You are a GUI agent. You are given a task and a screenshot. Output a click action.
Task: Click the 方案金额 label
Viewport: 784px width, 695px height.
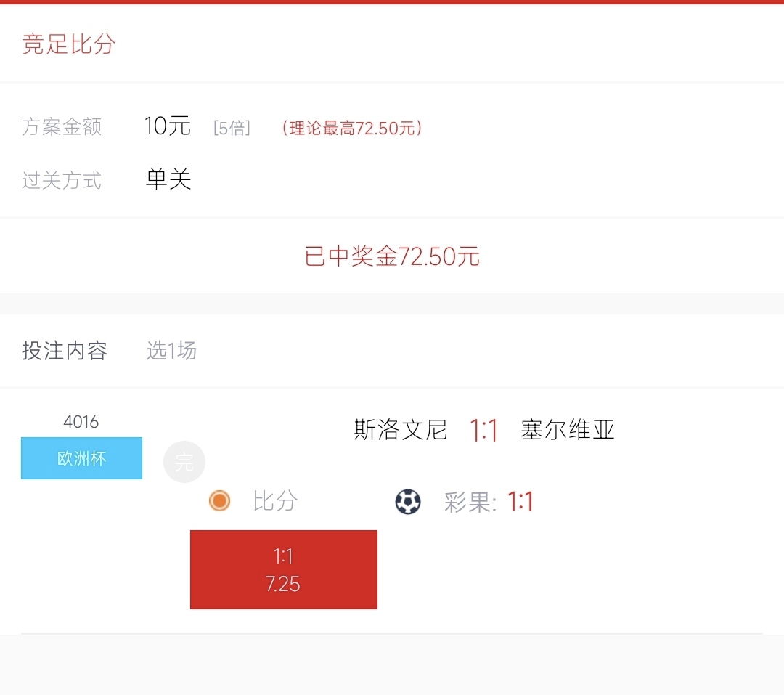tap(62, 127)
